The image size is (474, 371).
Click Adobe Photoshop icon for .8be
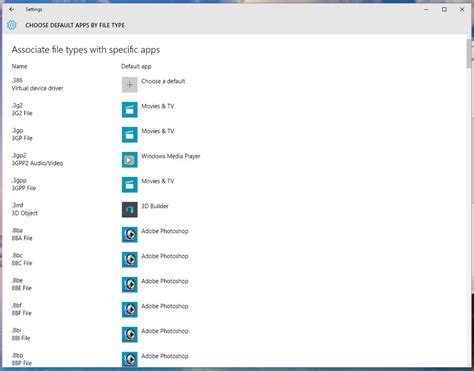130,285
